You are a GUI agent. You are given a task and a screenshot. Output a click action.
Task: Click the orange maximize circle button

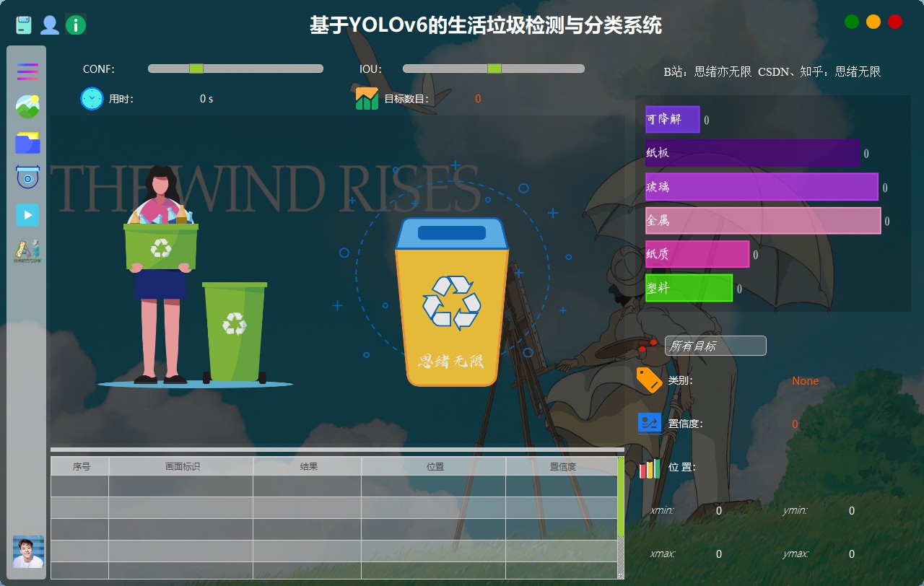(x=873, y=22)
